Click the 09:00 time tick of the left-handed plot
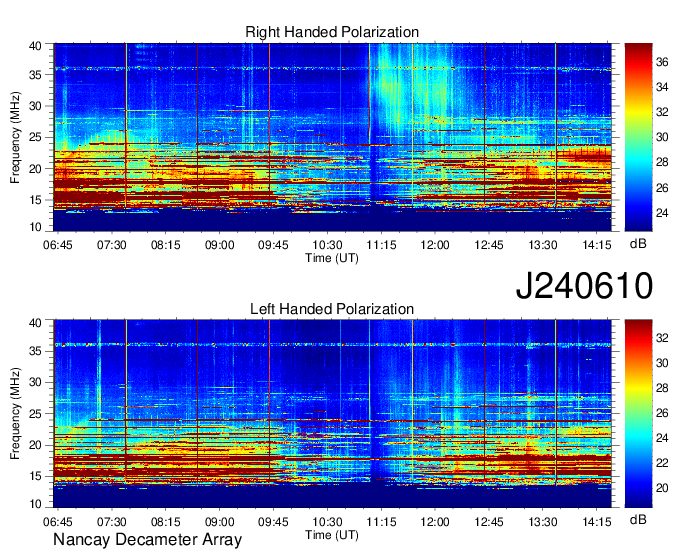 (219, 522)
